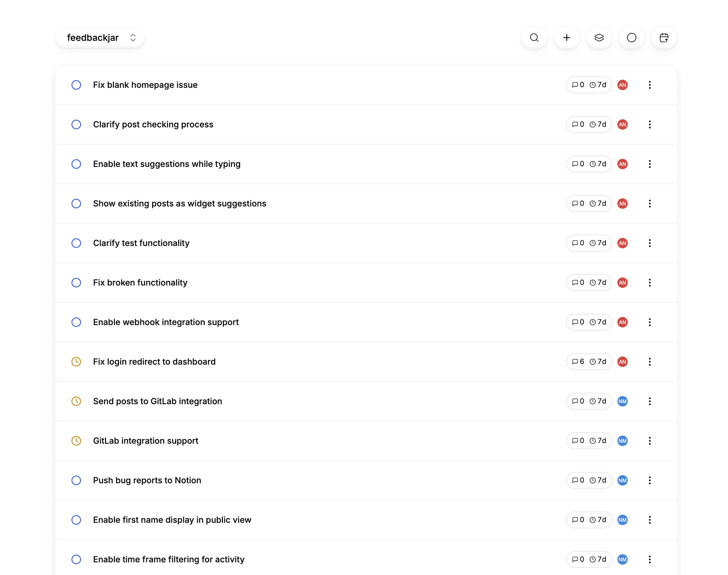Open the stacked layers icon
The height and width of the screenshot is (575, 728).
click(599, 38)
